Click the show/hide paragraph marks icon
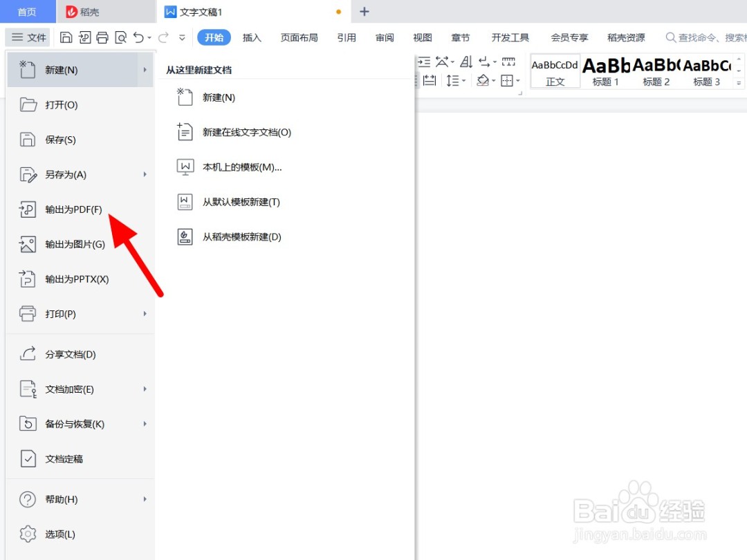The height and width of the screenshot is (560, 747). (x=484, y=62)
